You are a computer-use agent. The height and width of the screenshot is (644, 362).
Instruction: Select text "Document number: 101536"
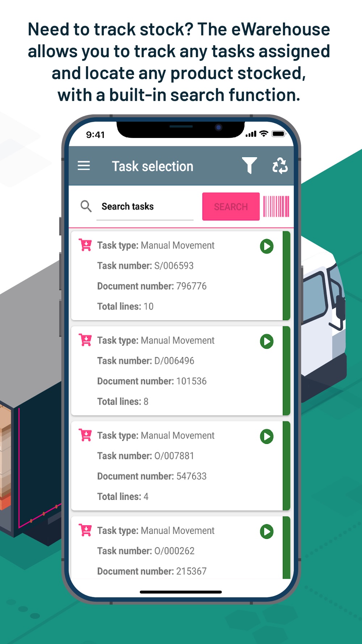152,381
